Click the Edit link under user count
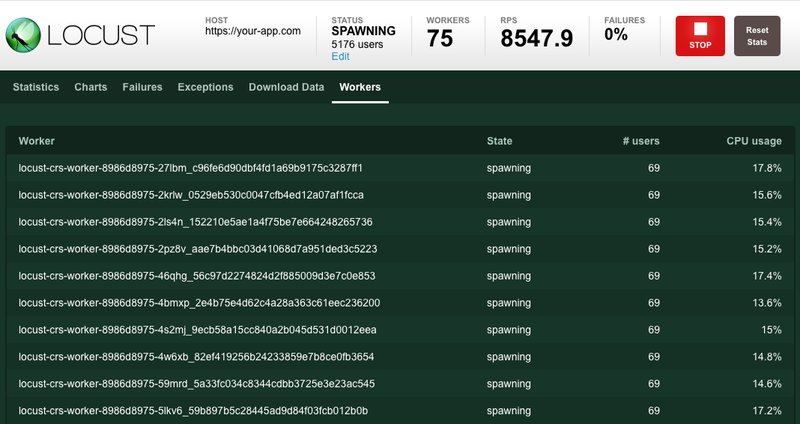 [x=341, y=57]
